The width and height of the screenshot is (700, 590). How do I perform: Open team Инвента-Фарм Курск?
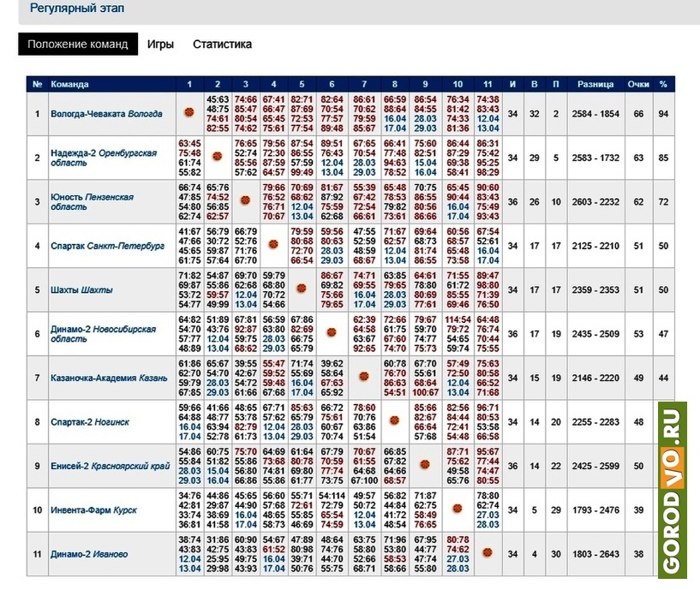tap(93, 510)
